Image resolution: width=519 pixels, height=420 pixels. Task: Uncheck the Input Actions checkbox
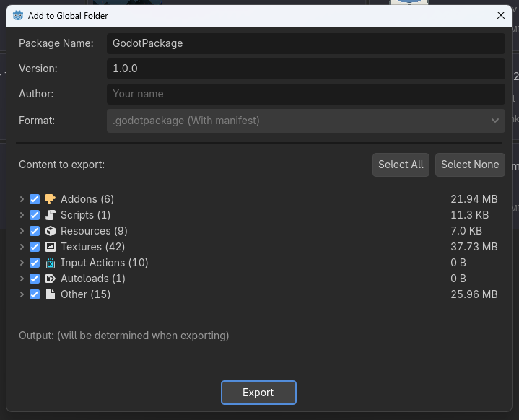click(35, 263)
